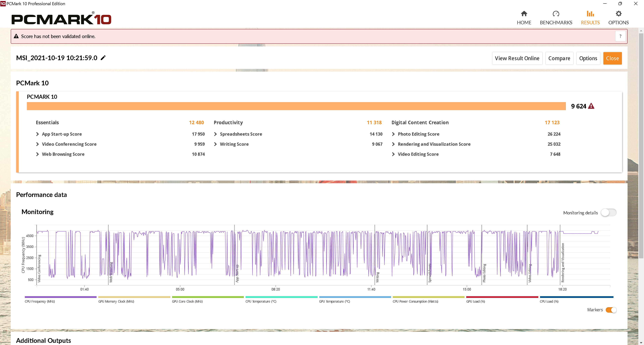Click the Writing marker on chart
This screenshot has width=644, height=345.
pyautogui.click(x=377, y=277)
